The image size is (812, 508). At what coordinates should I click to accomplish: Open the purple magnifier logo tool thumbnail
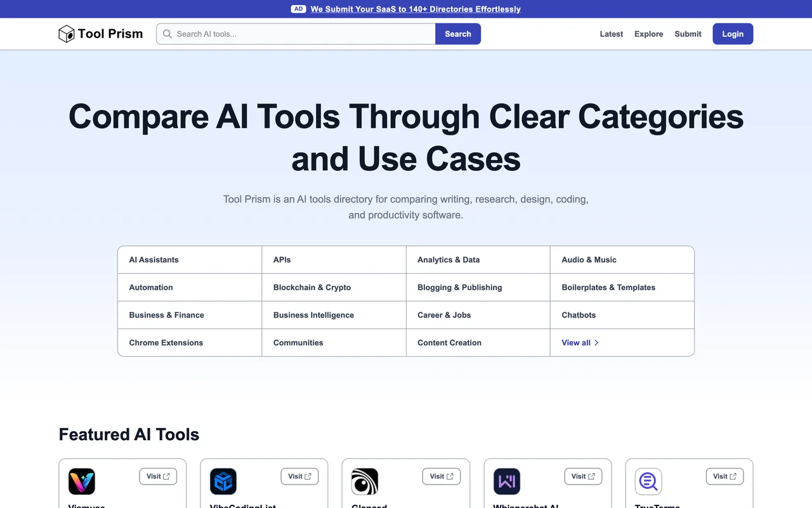point(648,482)
